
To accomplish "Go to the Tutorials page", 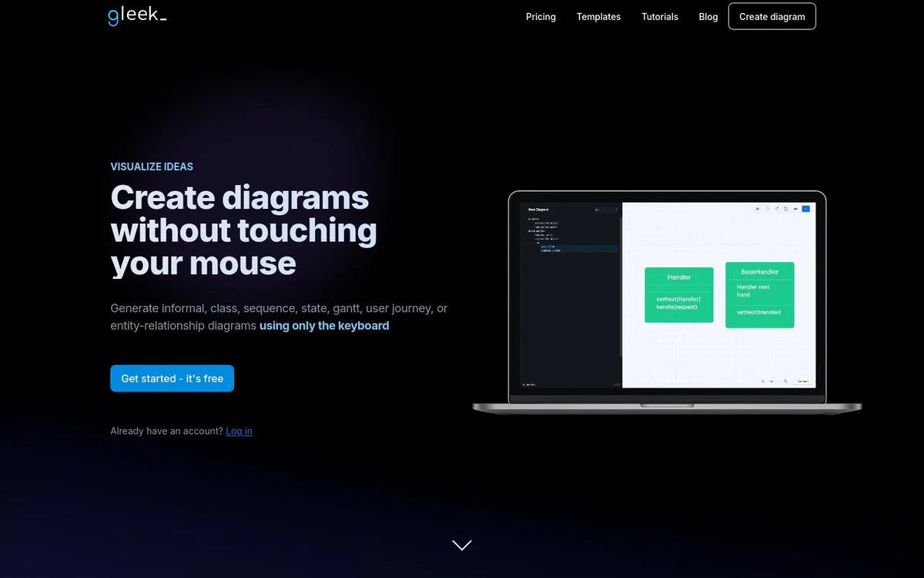I will click(x=660, y=16).
